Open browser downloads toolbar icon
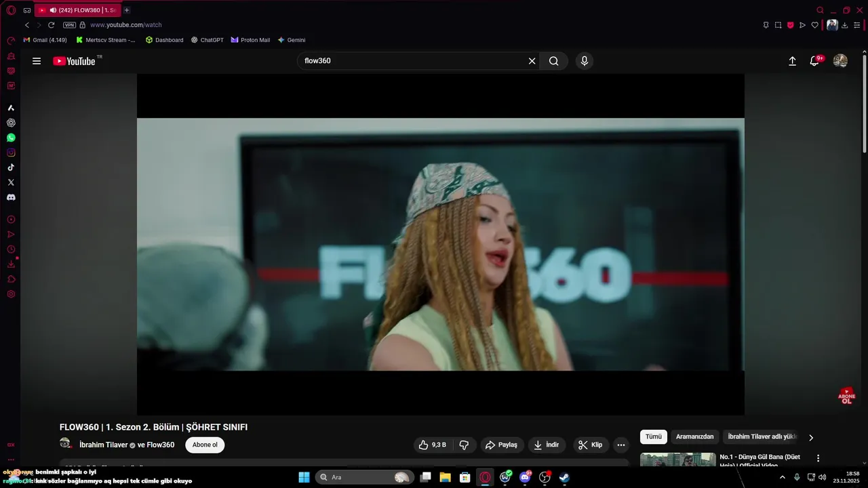 (844, 25)
